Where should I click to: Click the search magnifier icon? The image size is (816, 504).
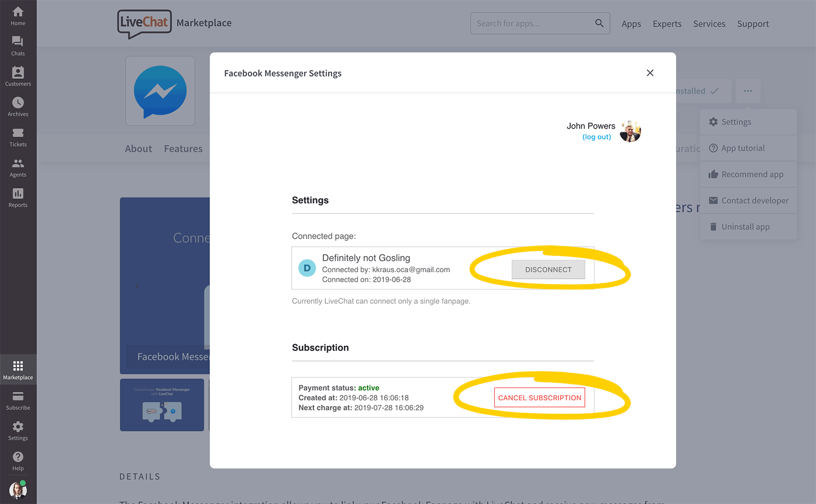599,23
